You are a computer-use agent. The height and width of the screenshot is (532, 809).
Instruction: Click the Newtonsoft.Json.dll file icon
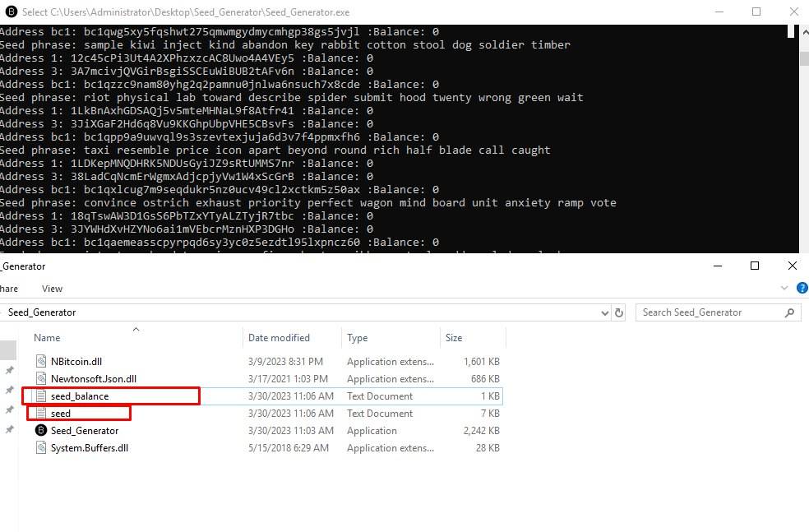coord(41,378)
